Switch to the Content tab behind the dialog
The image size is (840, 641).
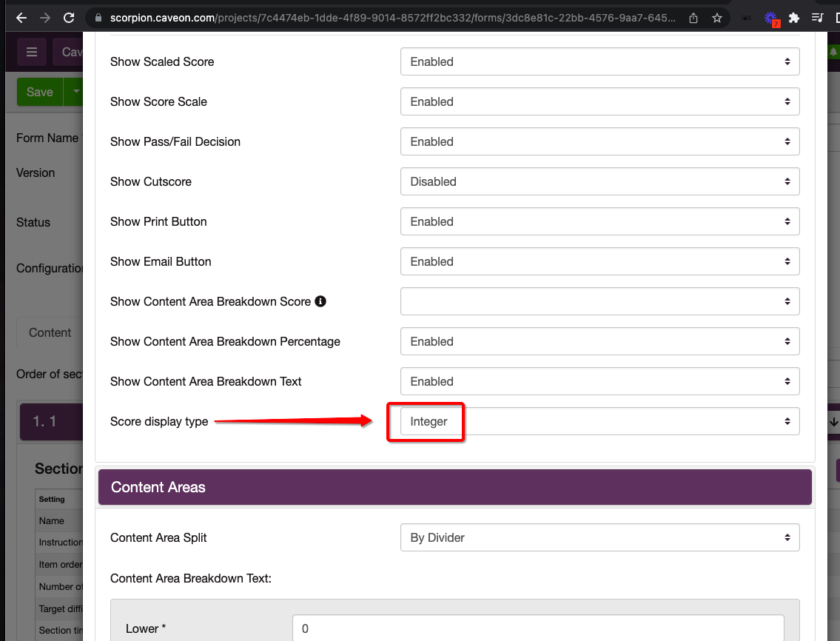tap(50, 333)
